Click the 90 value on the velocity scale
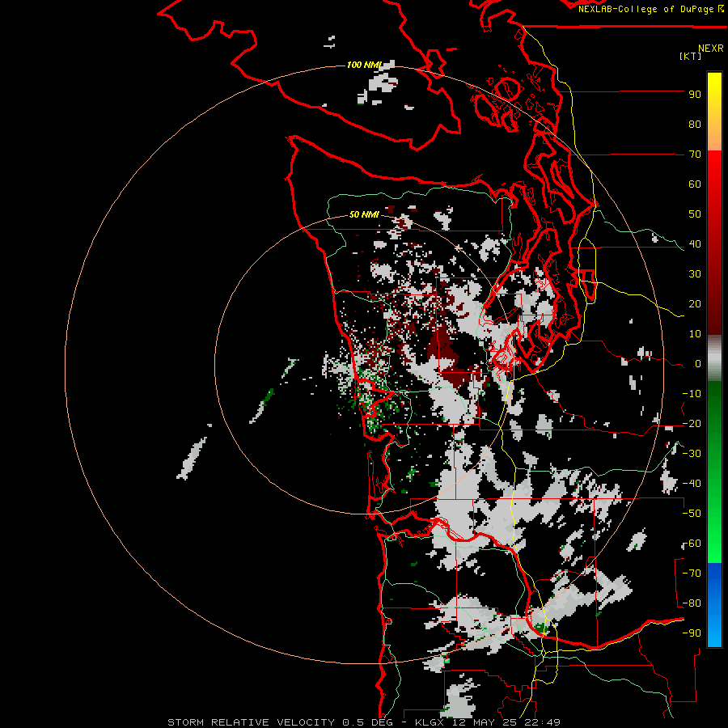This screenshot has width=728, height=728. [x=695, y=95]
